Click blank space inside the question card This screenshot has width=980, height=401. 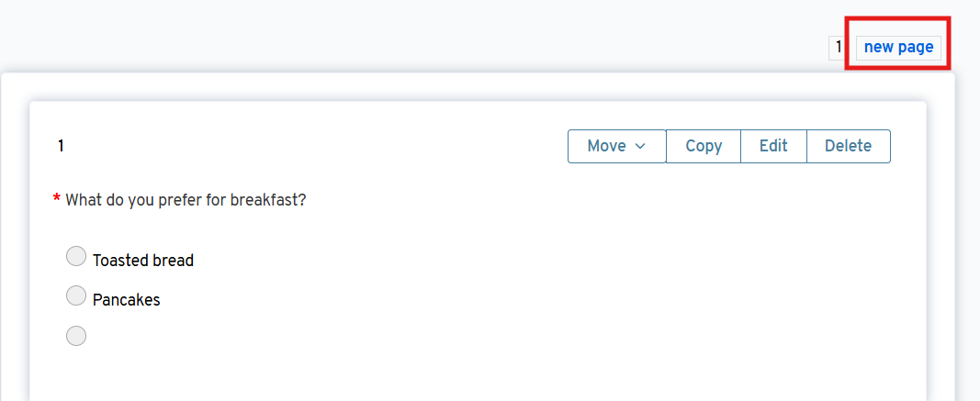[551, 294]
